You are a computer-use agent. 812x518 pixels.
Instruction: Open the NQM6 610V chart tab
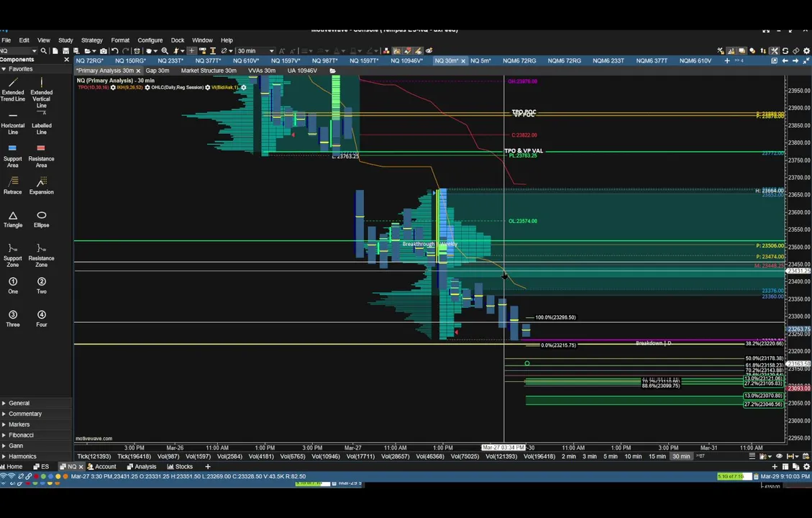pos(695,60)
